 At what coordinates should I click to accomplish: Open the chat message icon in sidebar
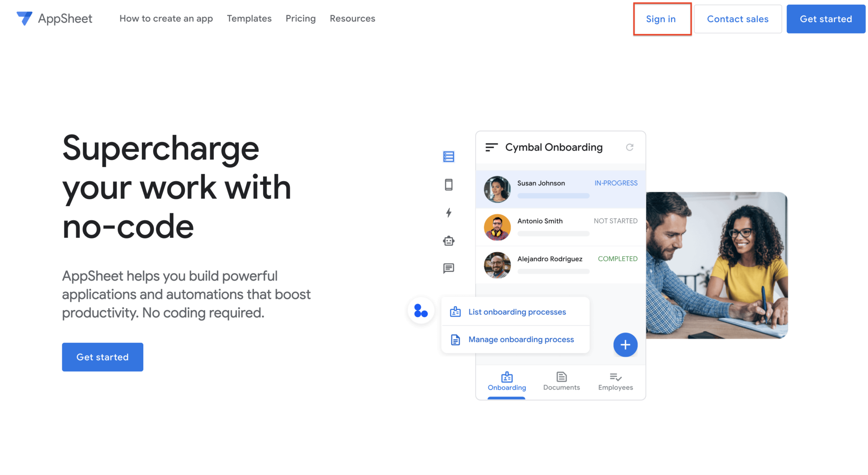448,268
